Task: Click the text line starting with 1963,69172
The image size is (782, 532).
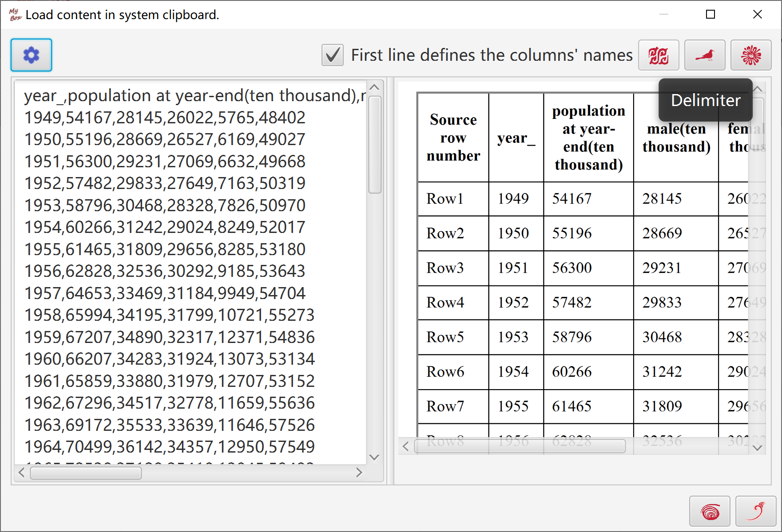Action: point(169,425)
